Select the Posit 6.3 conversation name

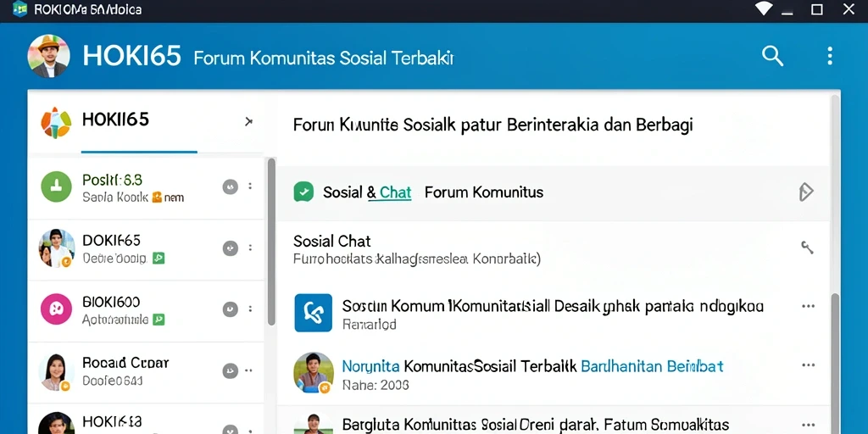tap(113, 180)
